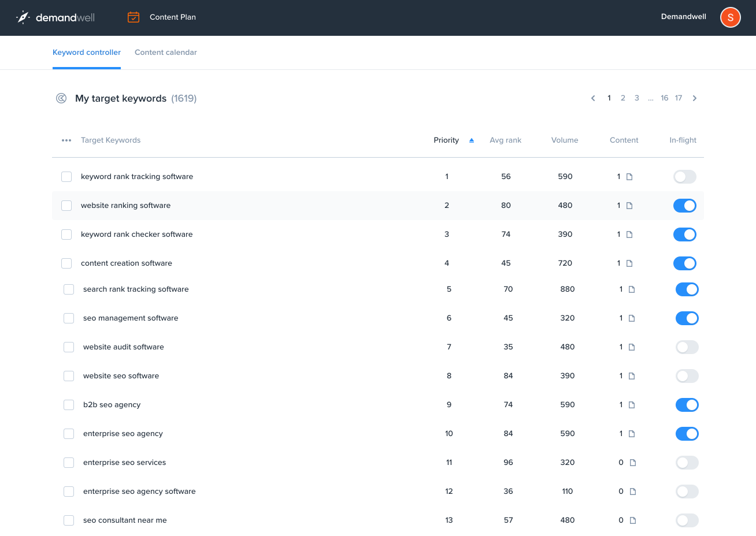Disable in-flight toggle for content creation software

pyautogui.click(x=684, y=263)
